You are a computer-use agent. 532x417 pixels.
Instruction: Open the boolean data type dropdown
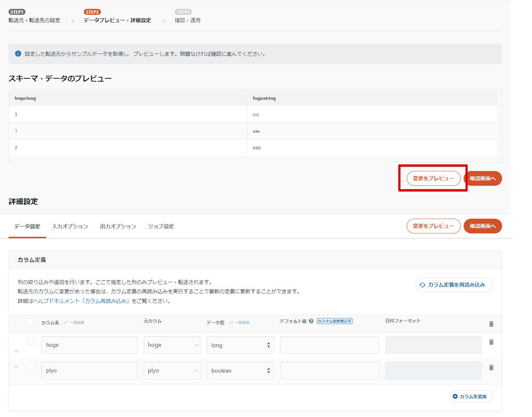point(240,370)
